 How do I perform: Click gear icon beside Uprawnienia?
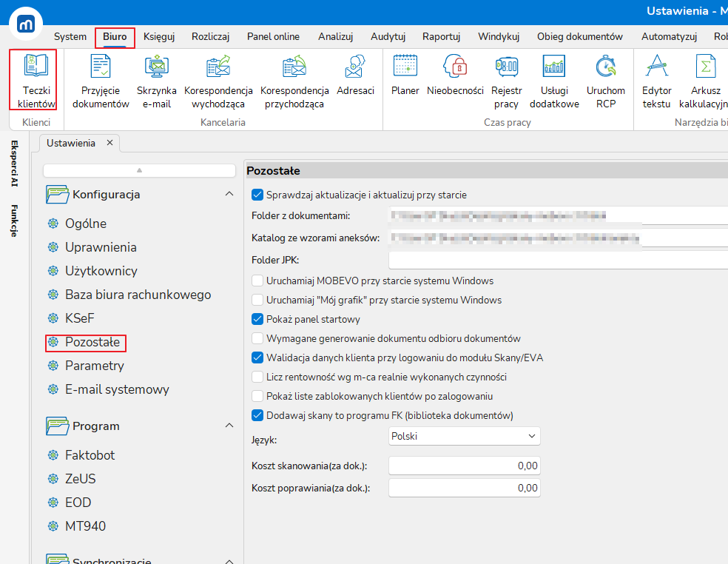53,247
